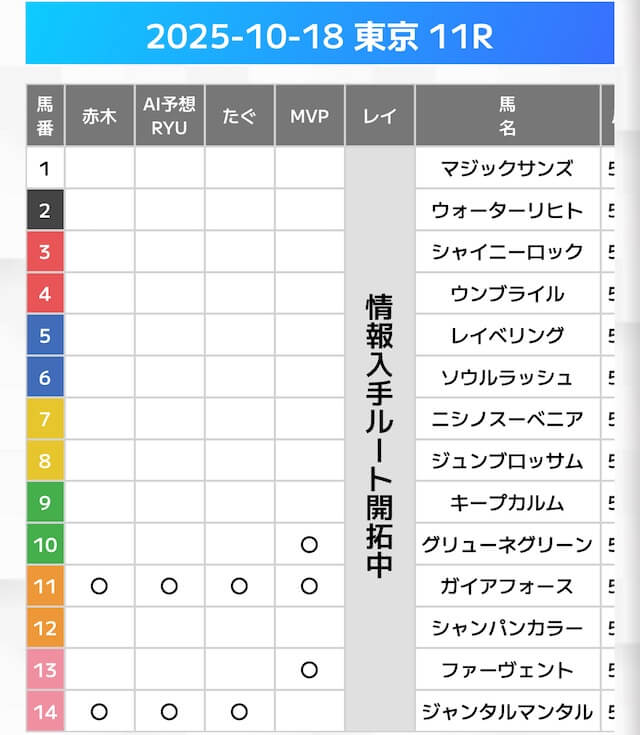
Task: Select the AI予想RYU circle for horse 11
Action: (169, 587)
